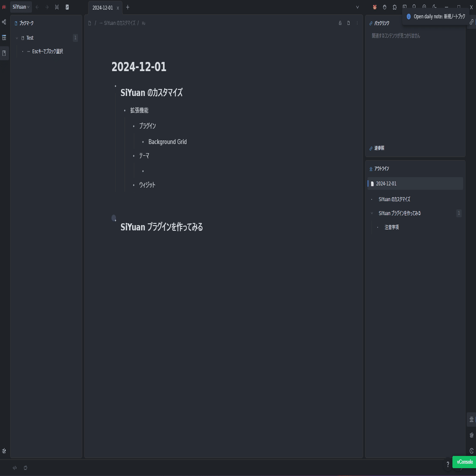The width and height of the screenshot is (476, 476).
Task: Click the 逆参照 section header
Action: point(379,148)
